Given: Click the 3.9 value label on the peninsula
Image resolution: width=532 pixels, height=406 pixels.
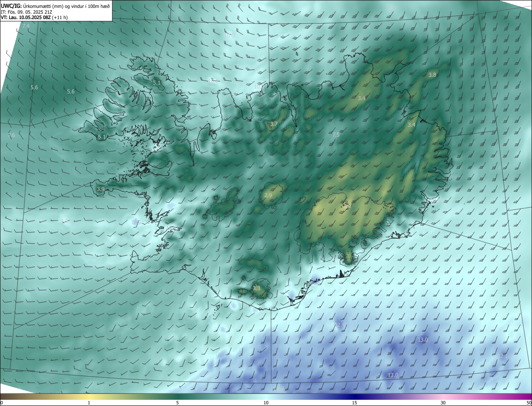Looking at the screenshot, I should (101, 189).
